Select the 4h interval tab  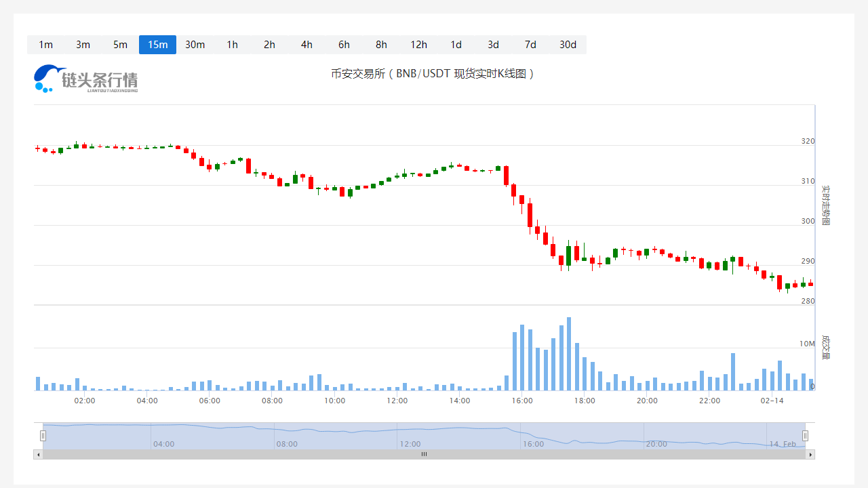coord(307,45)
